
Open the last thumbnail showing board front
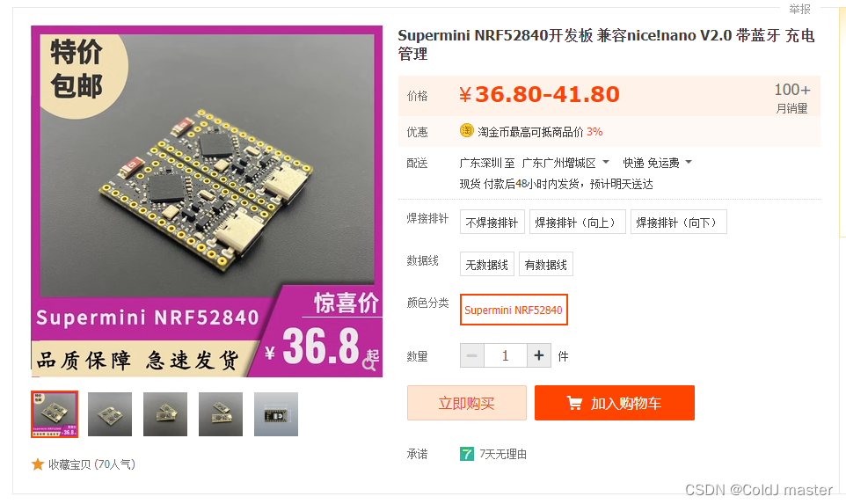coord(276,414)
